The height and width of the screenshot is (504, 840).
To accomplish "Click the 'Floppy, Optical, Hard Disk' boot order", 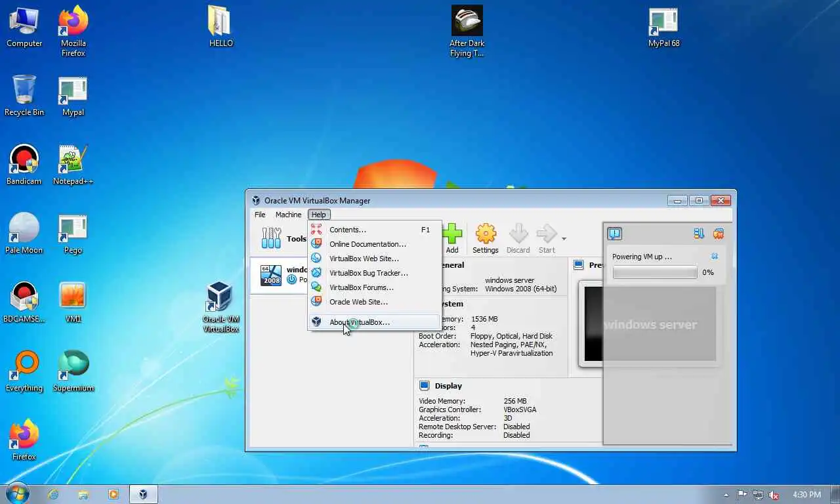I will pos(511,336).
